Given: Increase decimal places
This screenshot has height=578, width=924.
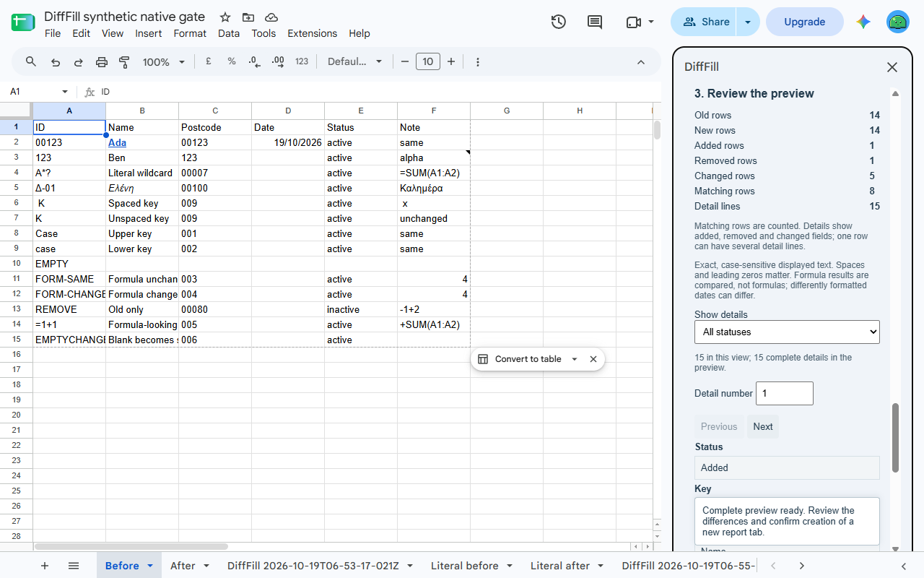Looking at the screenshot, I should click(278, 62).
